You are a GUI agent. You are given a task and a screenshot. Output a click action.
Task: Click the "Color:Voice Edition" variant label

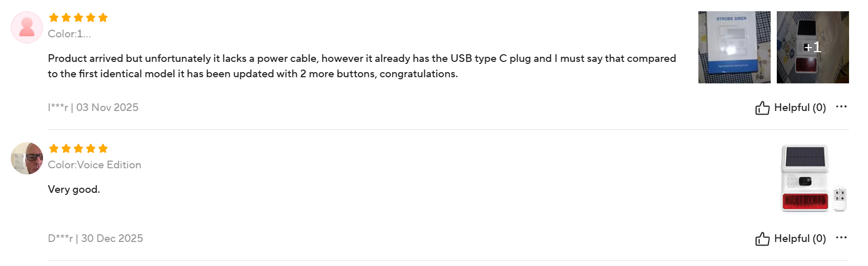click(x=94, y=165)
